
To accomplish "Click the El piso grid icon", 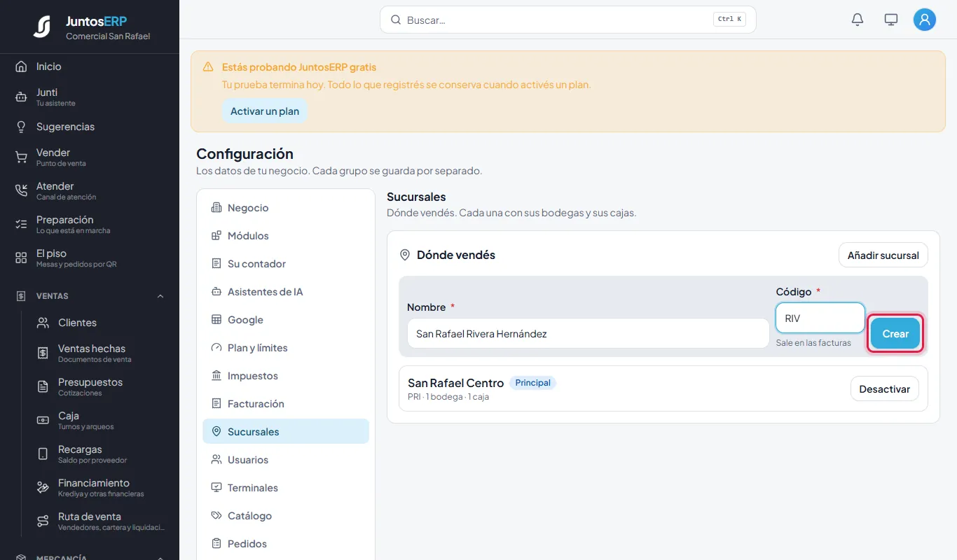I will [x=21, y=258].
